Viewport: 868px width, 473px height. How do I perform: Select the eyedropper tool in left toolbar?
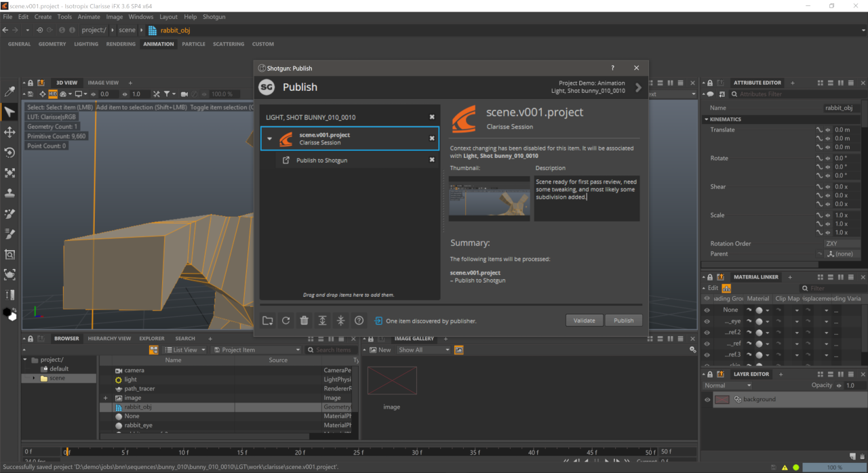9,91
